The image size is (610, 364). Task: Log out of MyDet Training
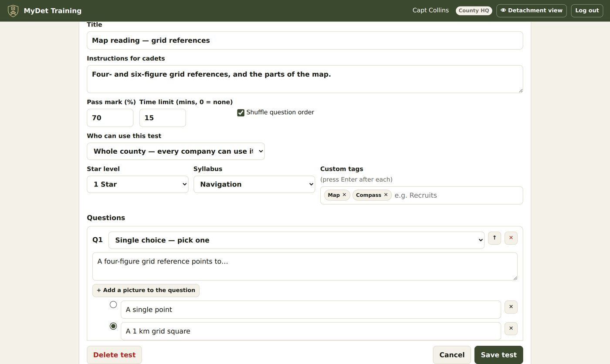tap(587, 10)
